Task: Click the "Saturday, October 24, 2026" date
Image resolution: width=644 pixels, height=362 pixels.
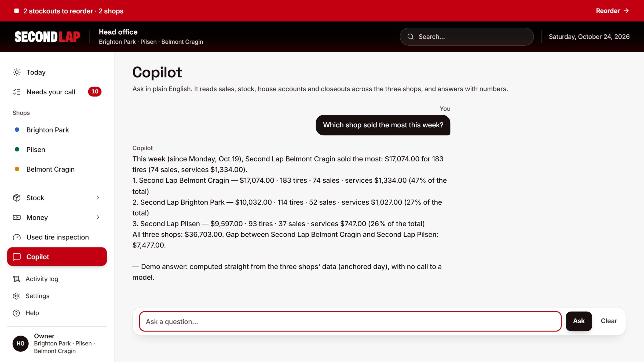Action: click(589, 37)
